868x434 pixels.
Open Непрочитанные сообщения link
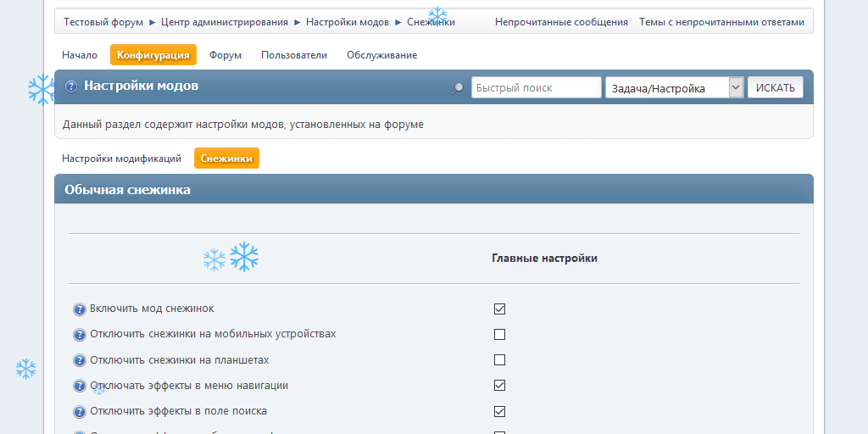[561, 22]
